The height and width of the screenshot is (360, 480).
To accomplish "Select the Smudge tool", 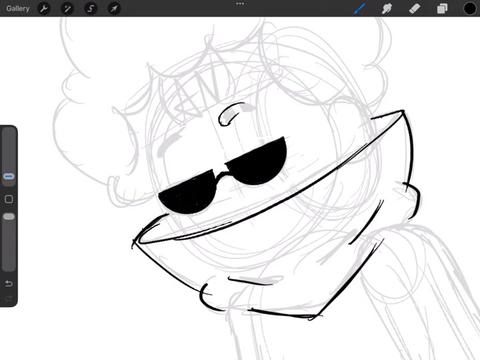I will pos(387,8).
